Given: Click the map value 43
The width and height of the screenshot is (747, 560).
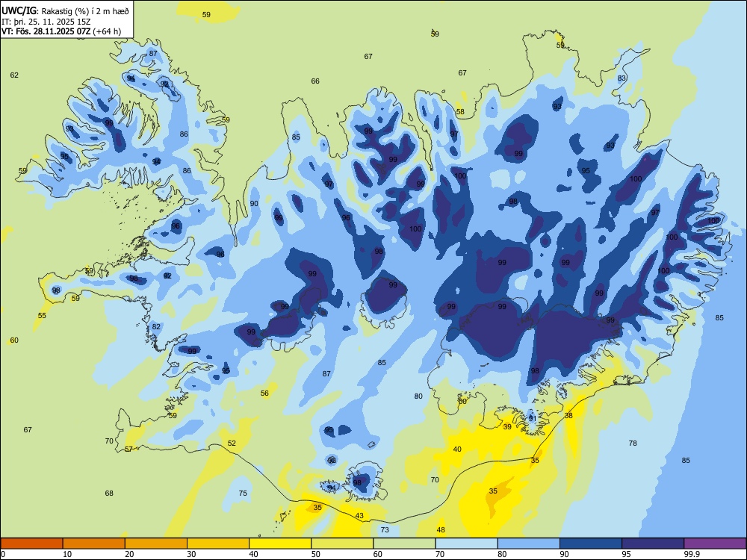Looking at the screenshot, I should [360, 516].
